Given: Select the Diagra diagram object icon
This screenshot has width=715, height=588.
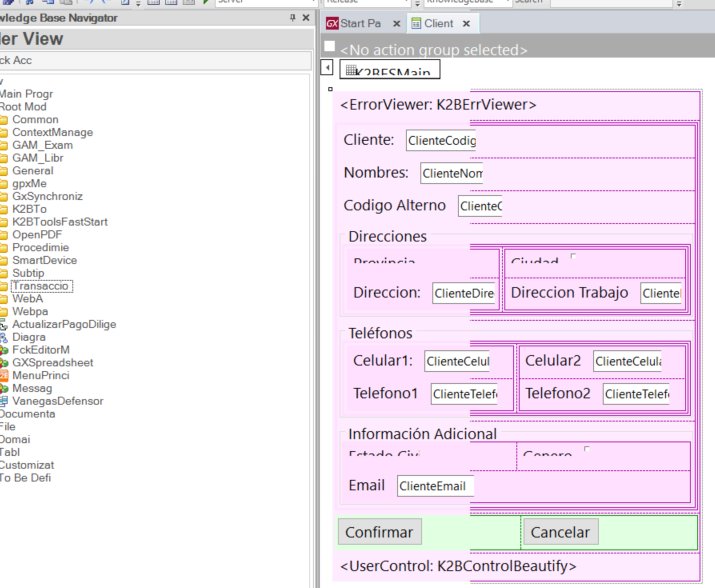Looking at the screenshot, I should click(4, 337).
